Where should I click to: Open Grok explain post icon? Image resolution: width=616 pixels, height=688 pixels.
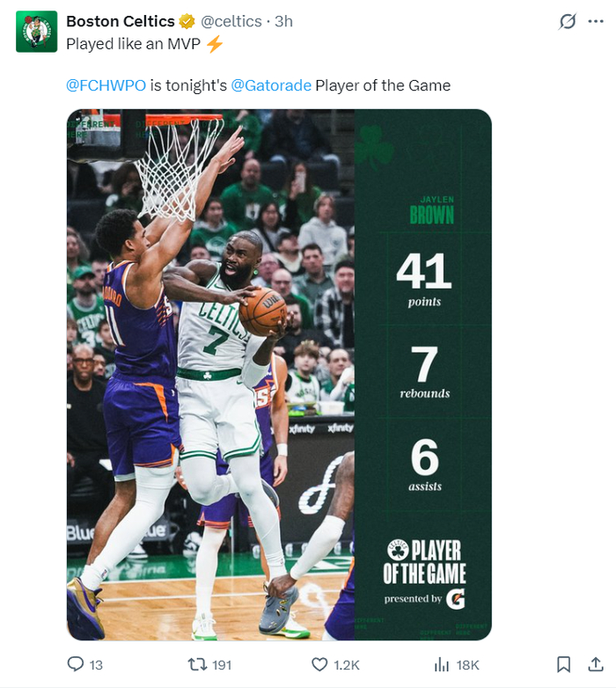coord(568,22)
